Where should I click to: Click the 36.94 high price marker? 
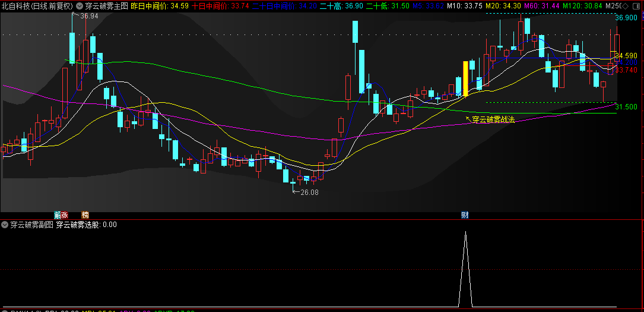89,15
